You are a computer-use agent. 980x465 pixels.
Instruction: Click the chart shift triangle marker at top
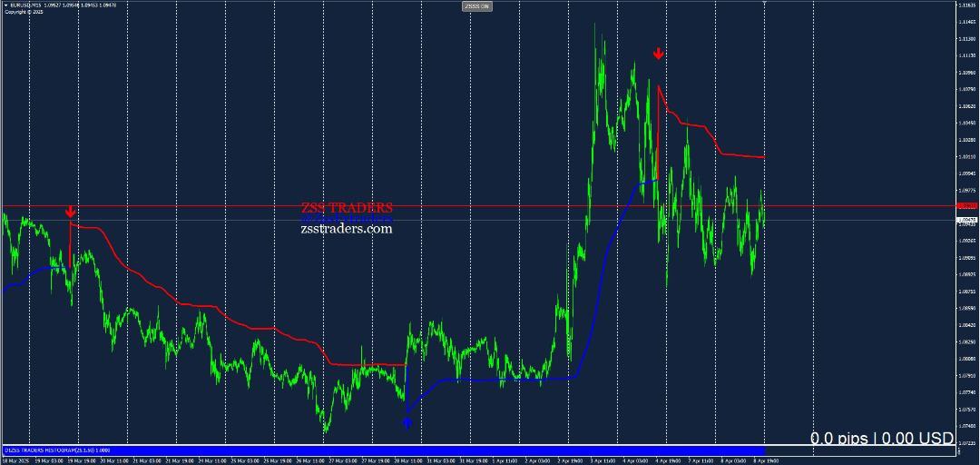(764, 3)
